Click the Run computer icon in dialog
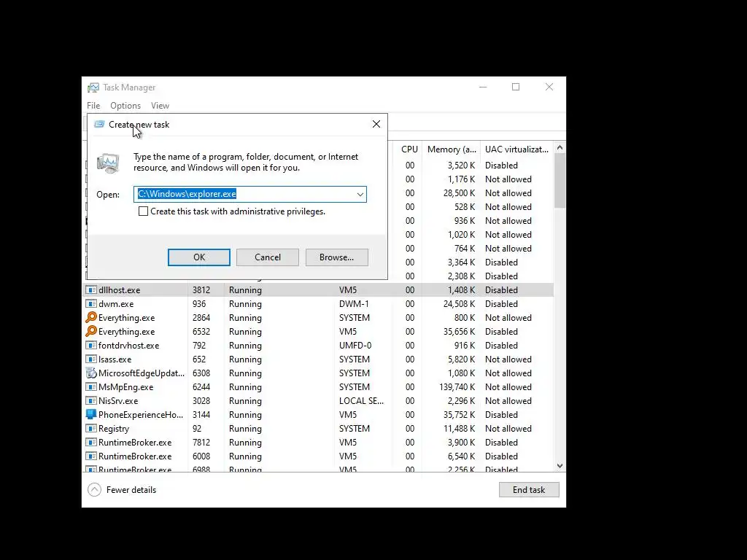747x560 pixels. (x=108, y=163)
